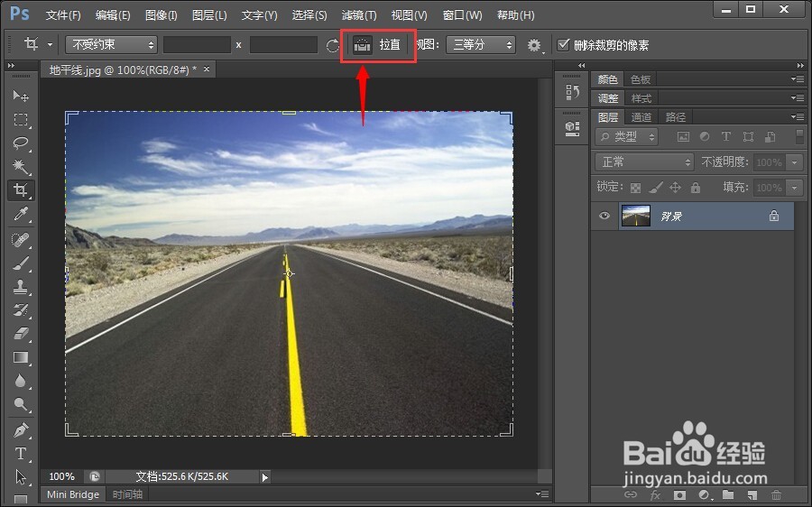Select the Brush tool
Image resolution: width=812 pixels, height=507 pixels.
[x=21, y=263]
